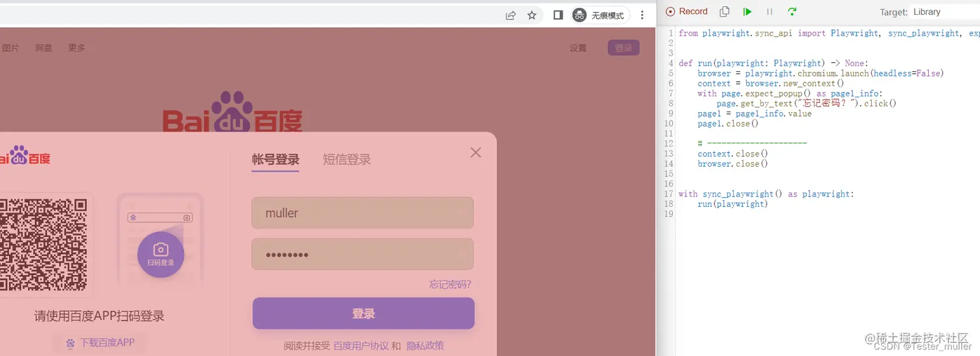Switch to the 短信登录 tab
The image size is (980, 356).
pos(347,160)
